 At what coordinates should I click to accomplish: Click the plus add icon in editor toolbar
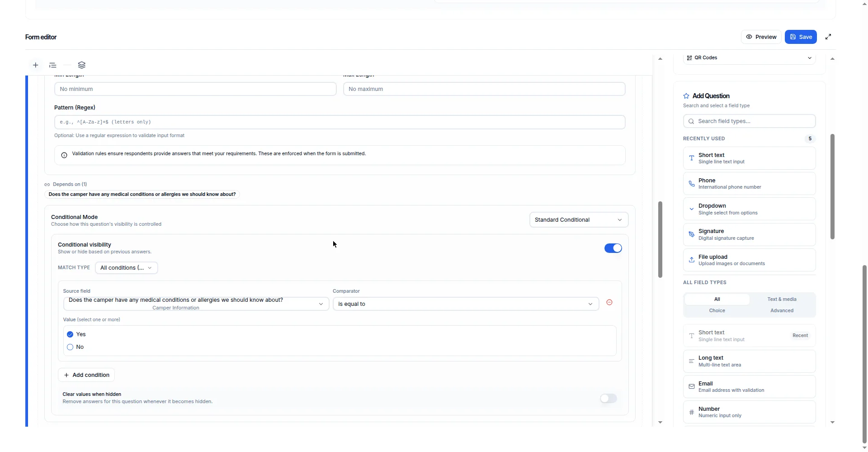tap(36, 65)
